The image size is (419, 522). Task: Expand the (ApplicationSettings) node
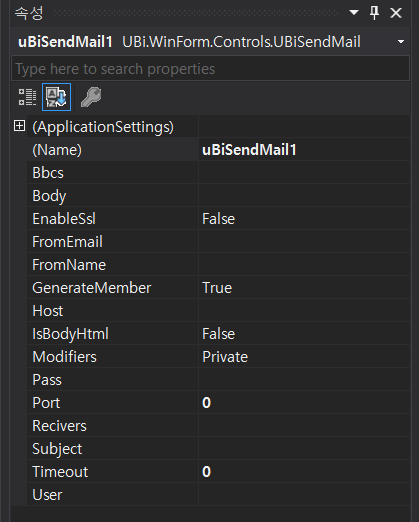[19, 126]
